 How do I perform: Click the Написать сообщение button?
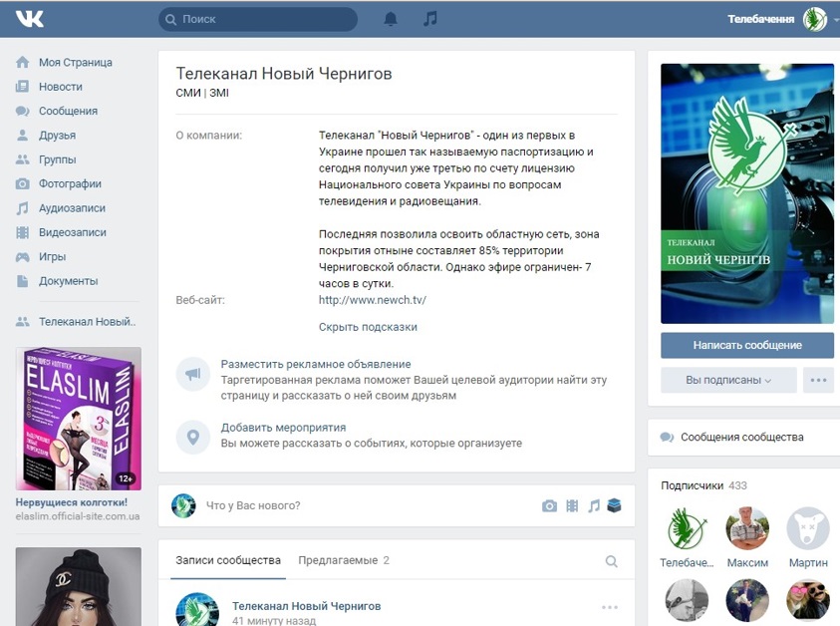click(747, 345)
